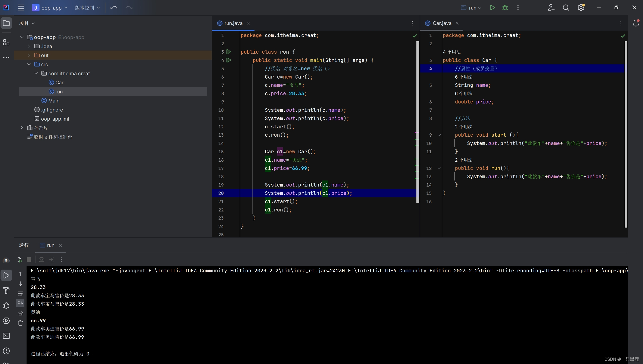Click the Car.java editor vertical scrollbar
This screenshot has width=643, height=364.
pos(626,135)
